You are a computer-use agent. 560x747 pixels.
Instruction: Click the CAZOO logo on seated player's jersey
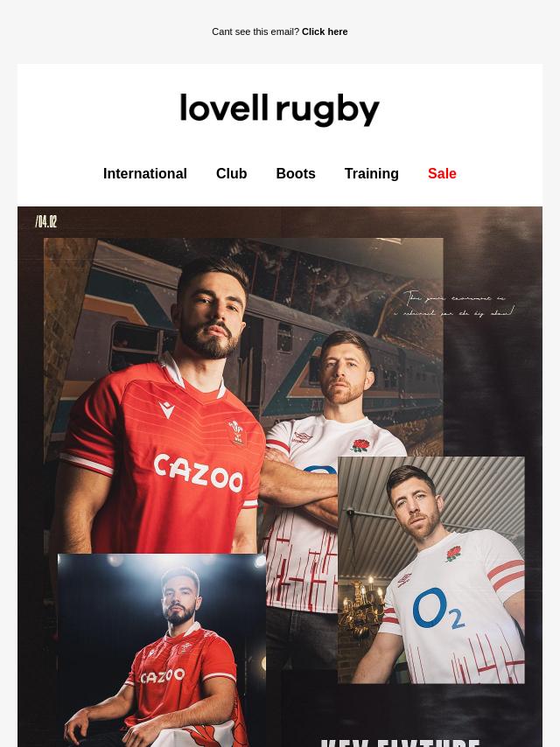tap(163, 675)
